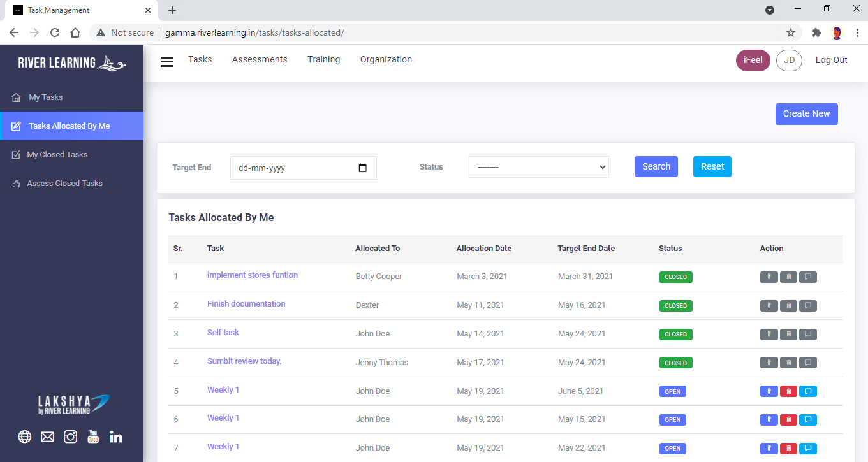This screenshot has width=868, height=462.
Task: Expand the Status dropdown filter
Action: coord(538,167)
